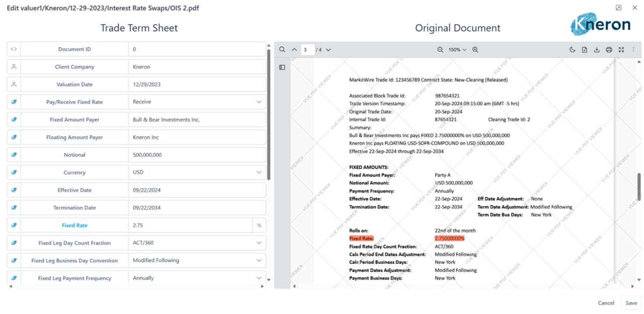Open Fixed Leg Business Day Convention dropdown
Screen dimensions: 644x314
tap(197, 261)
